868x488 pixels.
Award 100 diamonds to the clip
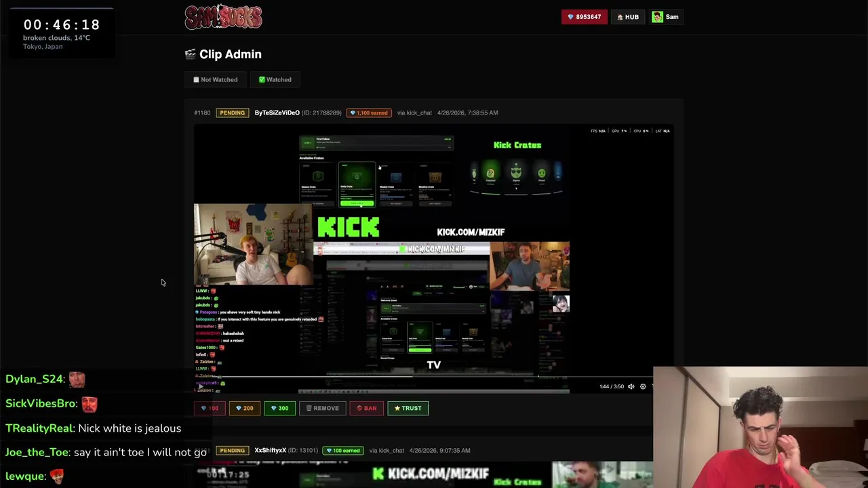point(210,408)
